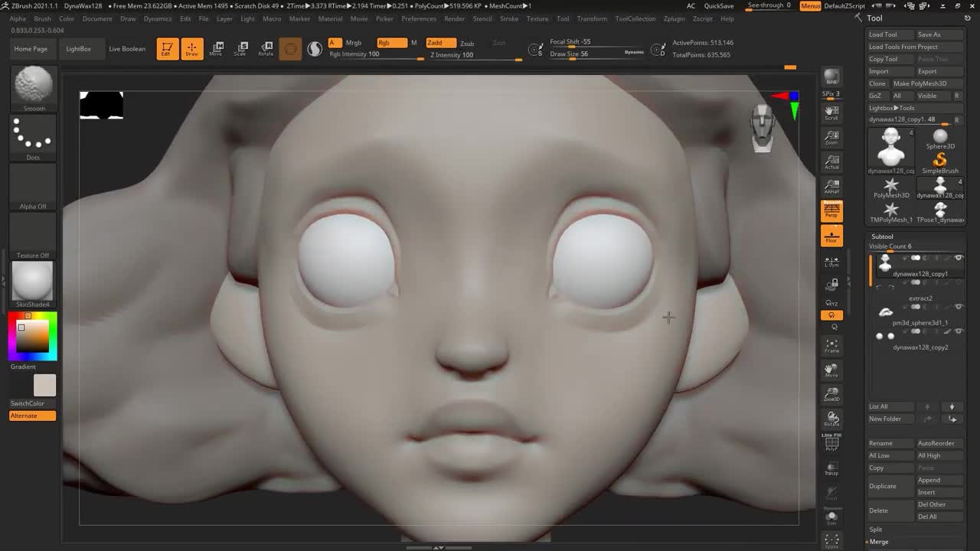Screen dimensions: 980x551
Task: Open the SkinShade4 material selector
Action: [33, 285]
